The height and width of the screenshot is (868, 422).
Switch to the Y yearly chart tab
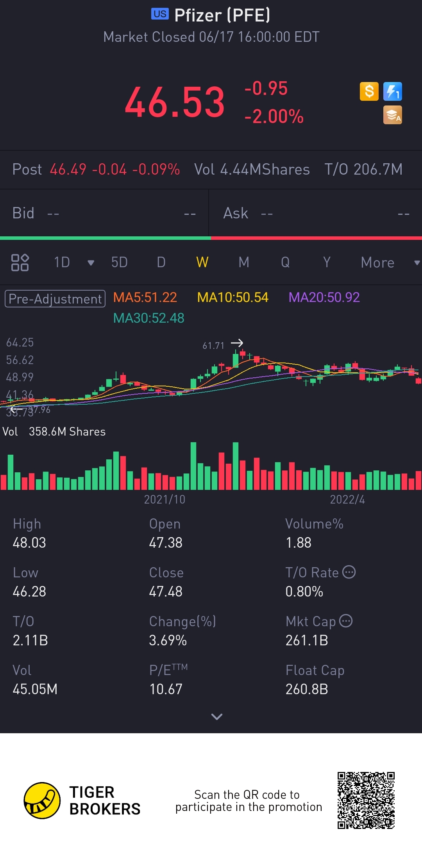coord(327,263)
